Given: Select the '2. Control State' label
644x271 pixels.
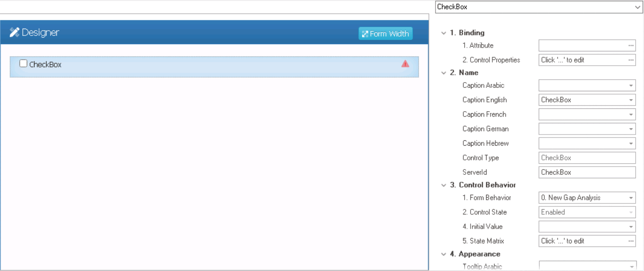Looking at the screenshot, I should click(x=485, y=212).
